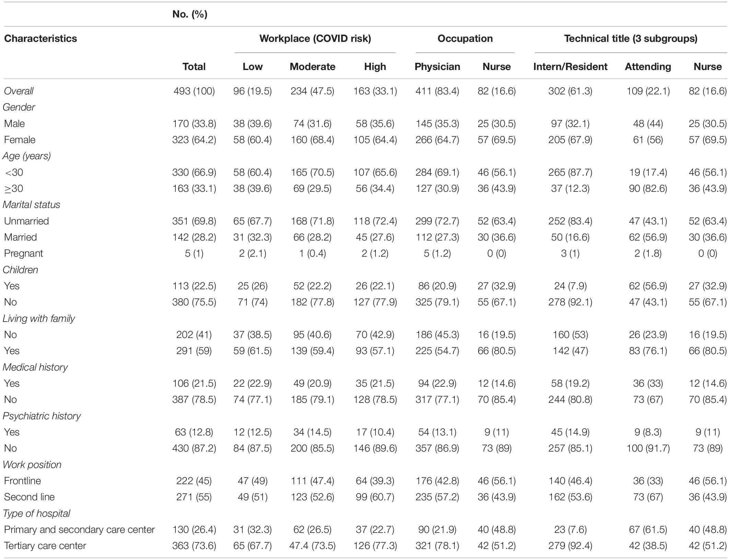729x560 pixels.
Task: Select the '493 (100)' total cell
Action: (x=194, y=91)
